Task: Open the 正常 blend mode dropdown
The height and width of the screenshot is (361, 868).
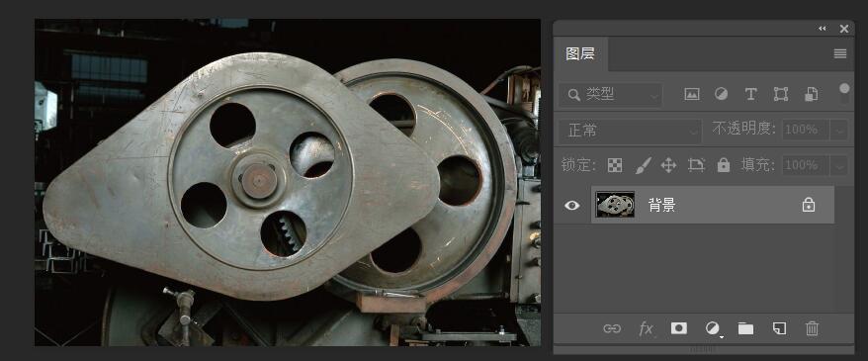Action: tap(630, 131)
